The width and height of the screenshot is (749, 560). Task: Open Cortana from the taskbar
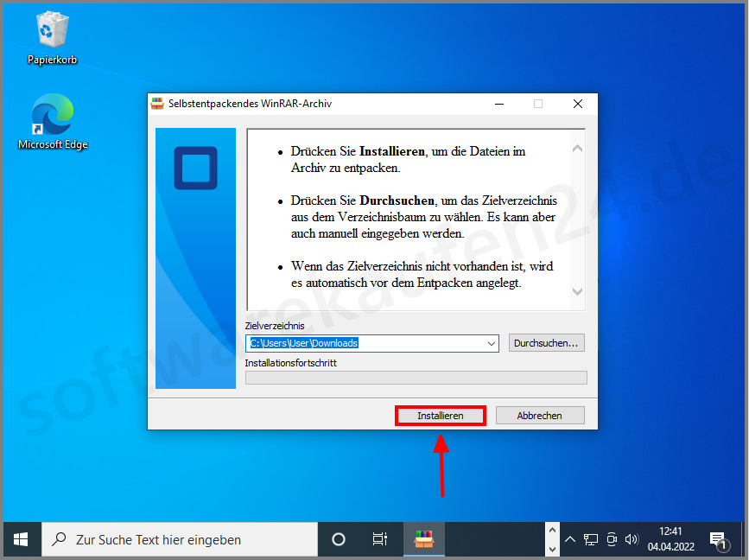click(338, 538)
